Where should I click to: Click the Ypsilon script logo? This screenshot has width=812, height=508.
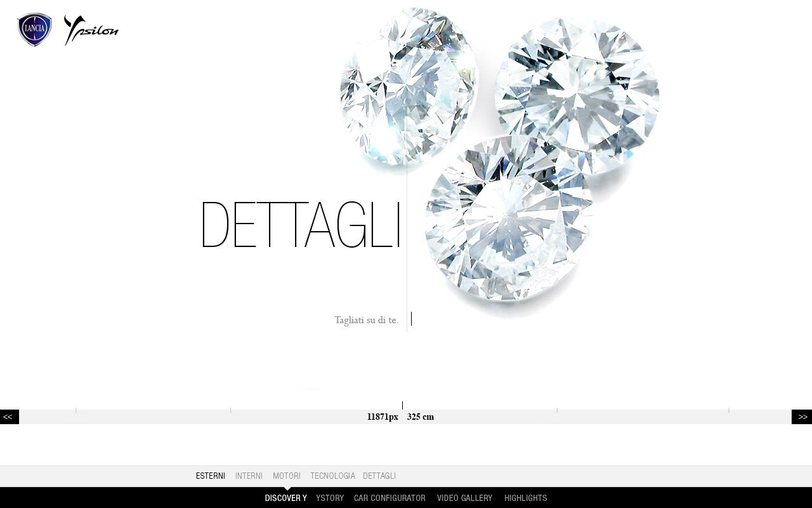[91, 30]
